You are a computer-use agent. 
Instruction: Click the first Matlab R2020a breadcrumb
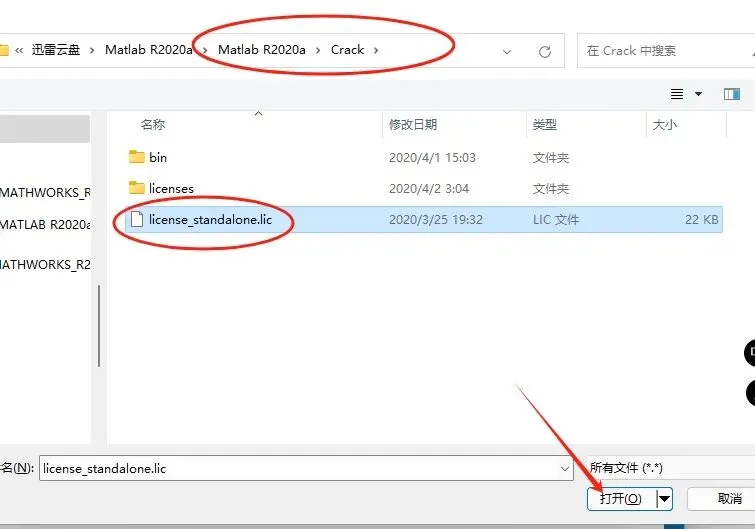coord(149,50)
